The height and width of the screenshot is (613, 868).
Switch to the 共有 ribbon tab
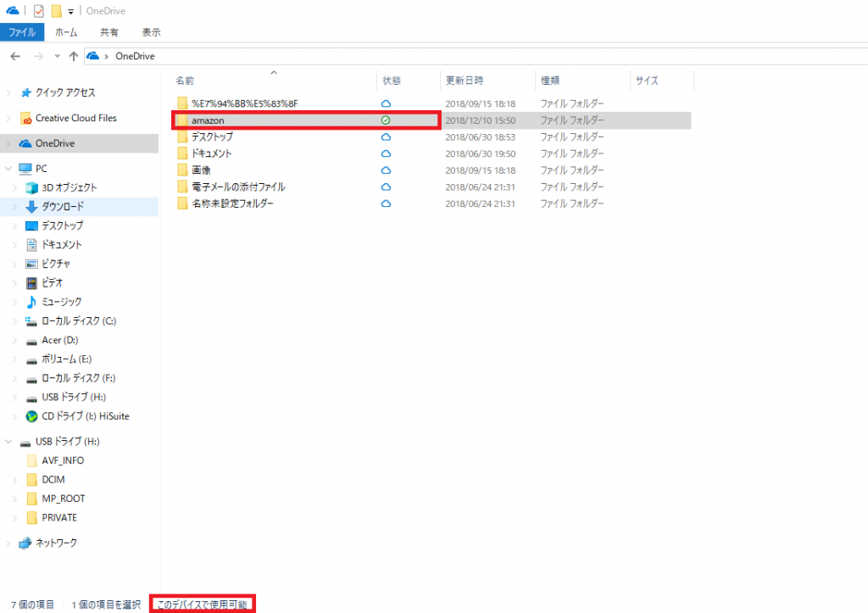point(109,32)
